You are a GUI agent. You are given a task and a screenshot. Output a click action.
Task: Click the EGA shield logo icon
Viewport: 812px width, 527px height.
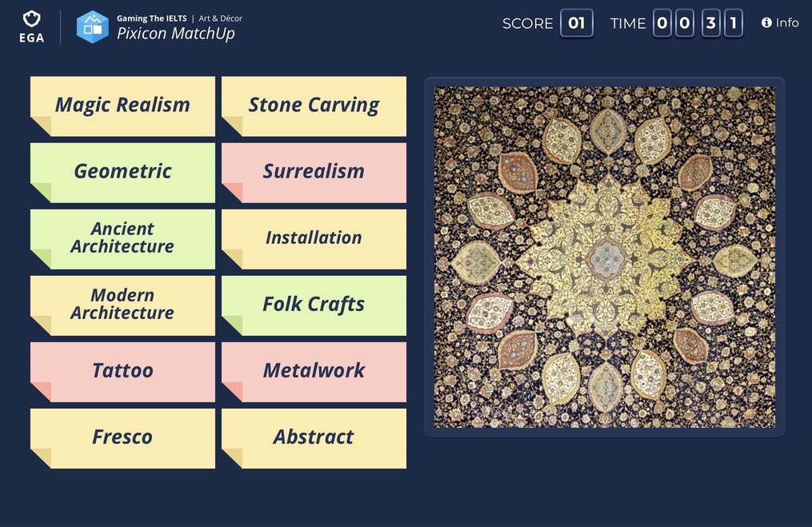pyautogui.click(x=31, y=19)
